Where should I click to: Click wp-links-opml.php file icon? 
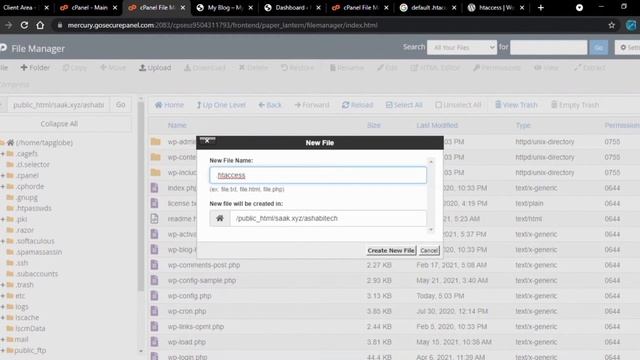(154, 327)
